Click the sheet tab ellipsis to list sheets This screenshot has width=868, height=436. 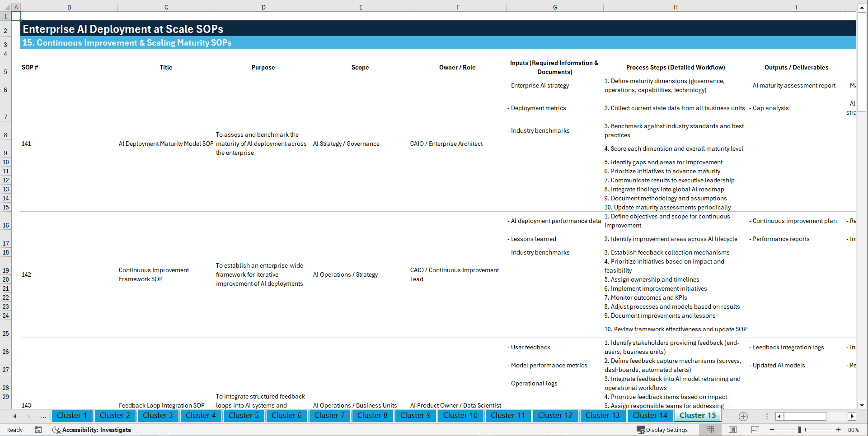click(43, 416)
